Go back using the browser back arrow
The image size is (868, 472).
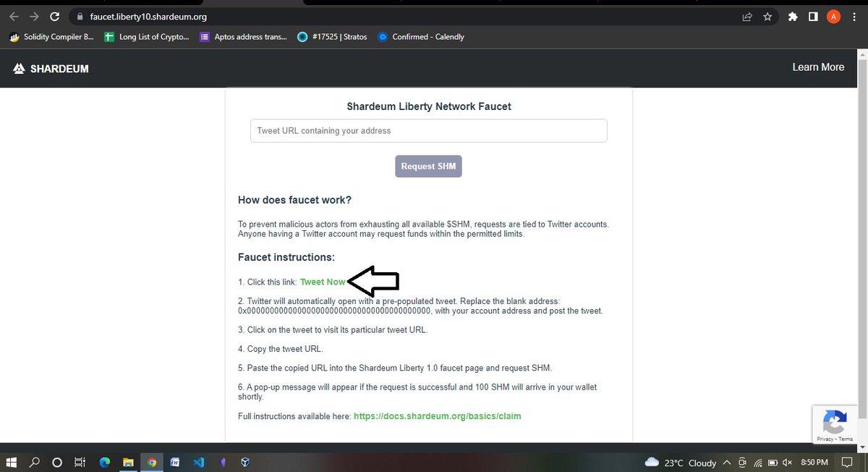point(14,17)
